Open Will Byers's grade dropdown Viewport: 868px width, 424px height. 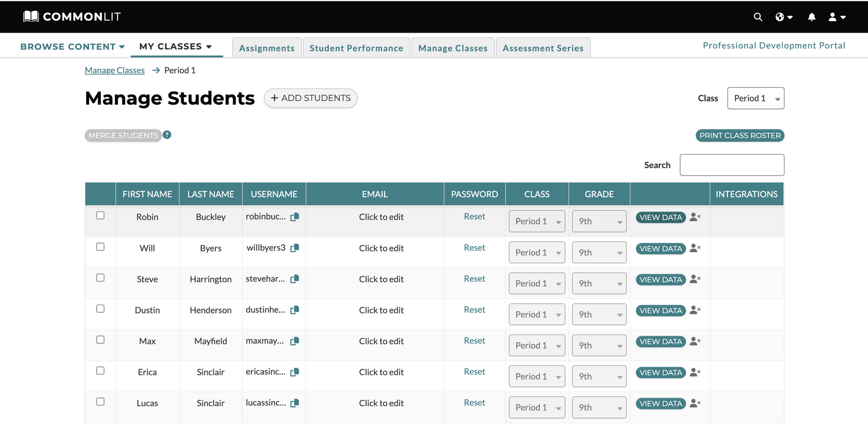599,252
